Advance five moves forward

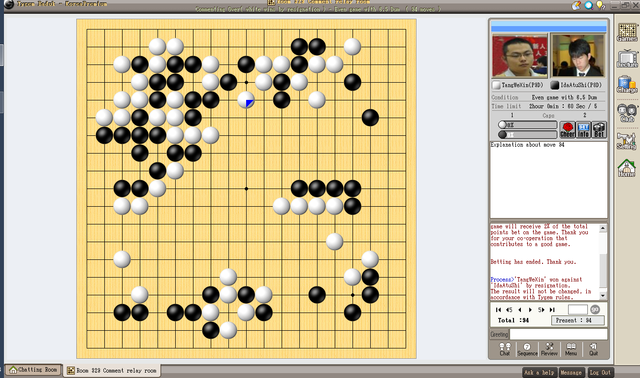point(541,310)
